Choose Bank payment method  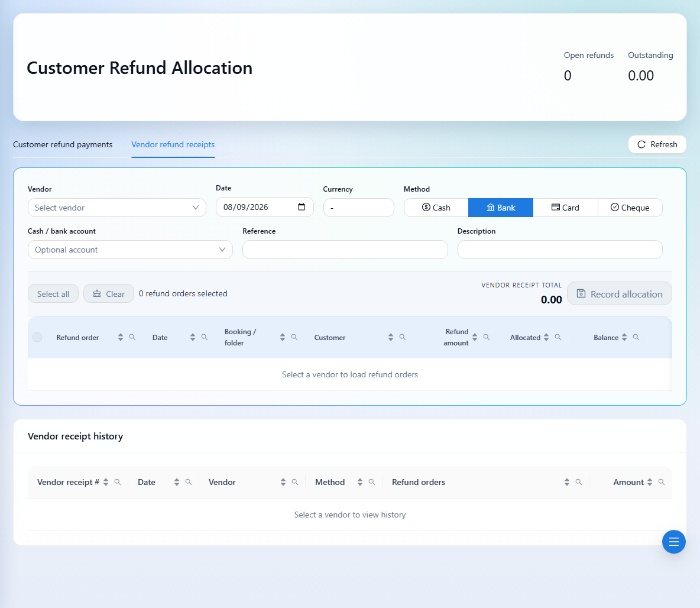click(500, 208)
